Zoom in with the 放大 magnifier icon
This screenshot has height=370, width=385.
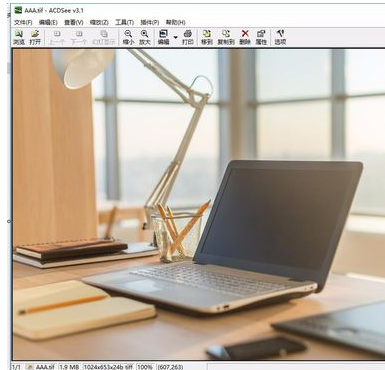coord(145,37)
